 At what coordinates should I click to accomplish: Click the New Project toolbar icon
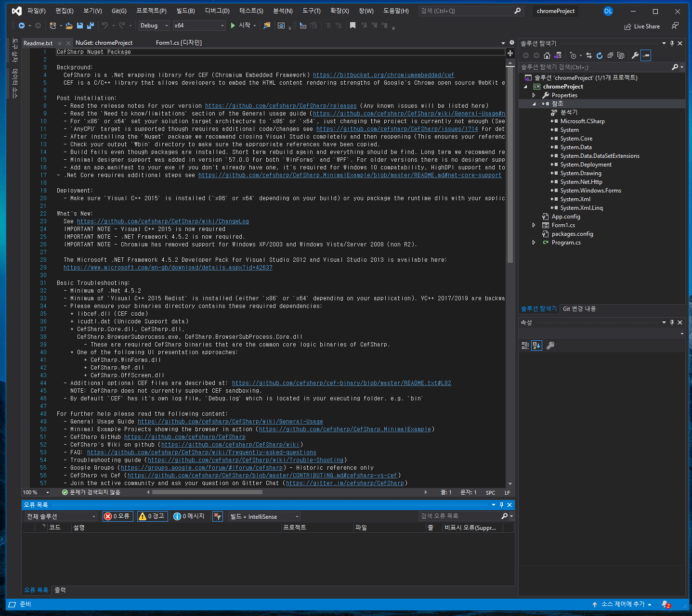[53, 26]
